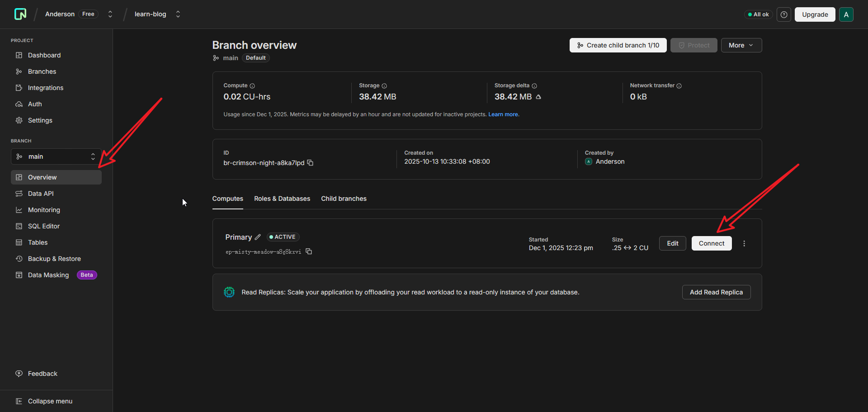Screen dimensions: 868x412
Task: Click the Neon logo icon
Action: pos(20,14)
